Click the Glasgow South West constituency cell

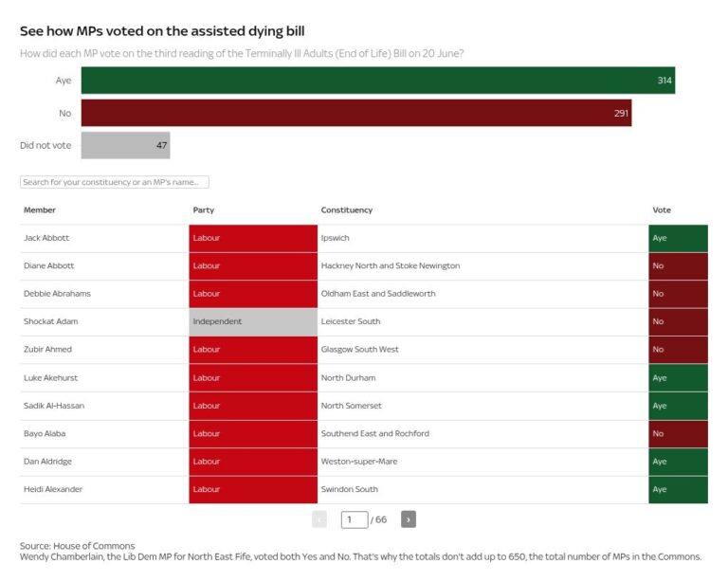tap(359, 350)
